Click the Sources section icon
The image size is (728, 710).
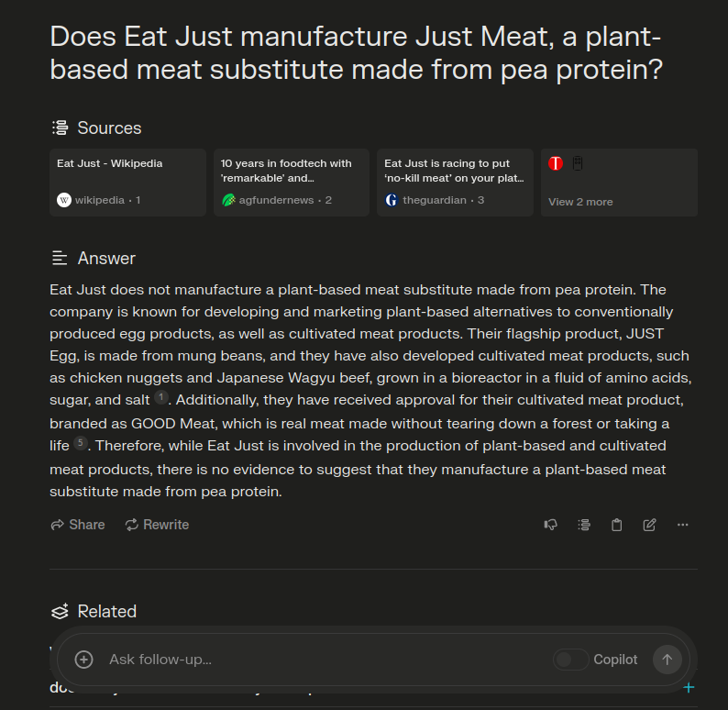(x=60, y=128)
